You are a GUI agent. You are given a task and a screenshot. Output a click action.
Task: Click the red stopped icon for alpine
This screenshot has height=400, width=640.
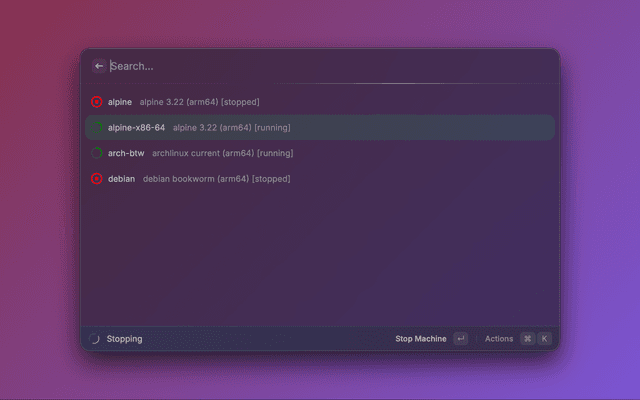[x=97, y=102]
